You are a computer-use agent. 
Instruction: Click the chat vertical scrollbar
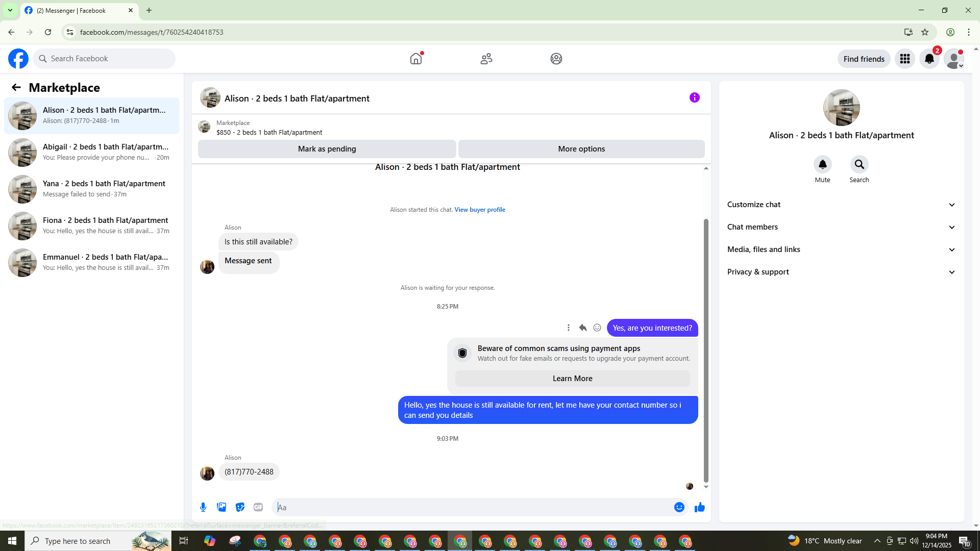point(706,350)
